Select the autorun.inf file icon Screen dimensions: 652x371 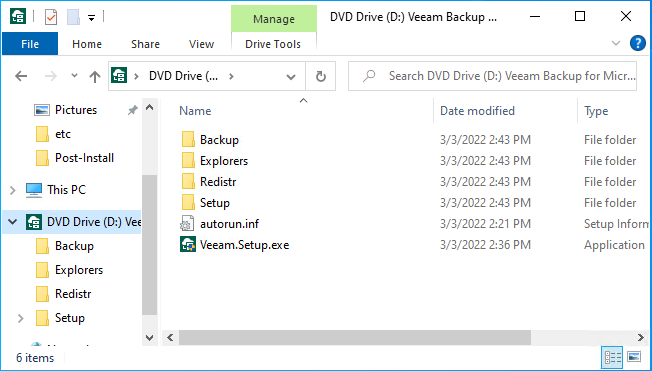coord(187,224)
